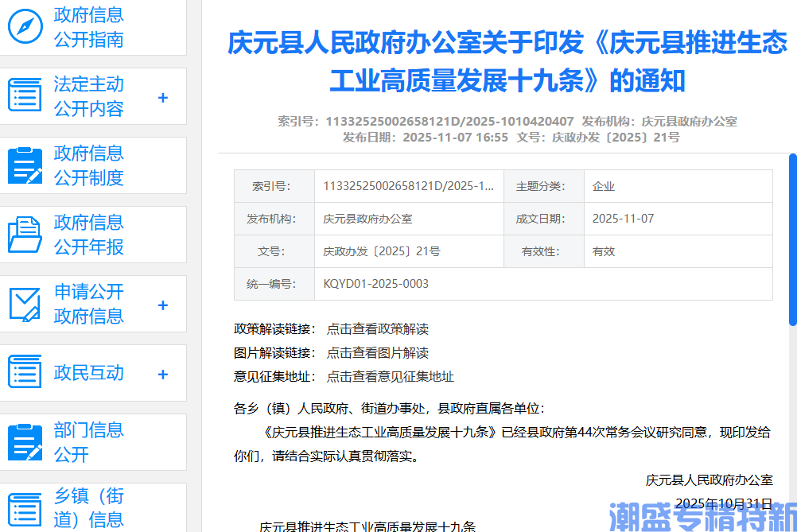
Task: Select the document list icon beside 法定主动公开内容
Action: pyautogui.click(x=25, y=95)
